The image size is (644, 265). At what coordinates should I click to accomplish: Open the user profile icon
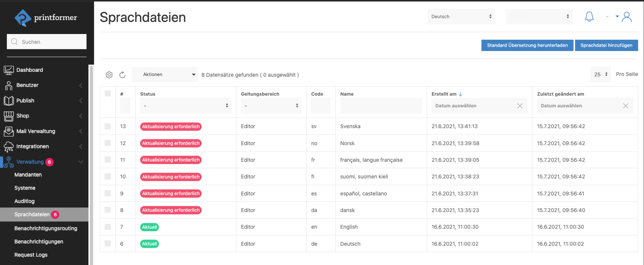[627, 17]
